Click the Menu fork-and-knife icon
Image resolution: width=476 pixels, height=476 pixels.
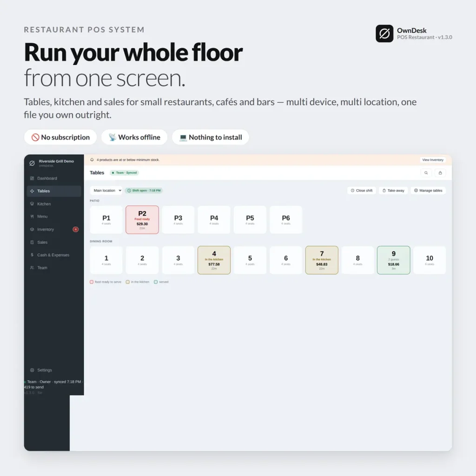32,217
